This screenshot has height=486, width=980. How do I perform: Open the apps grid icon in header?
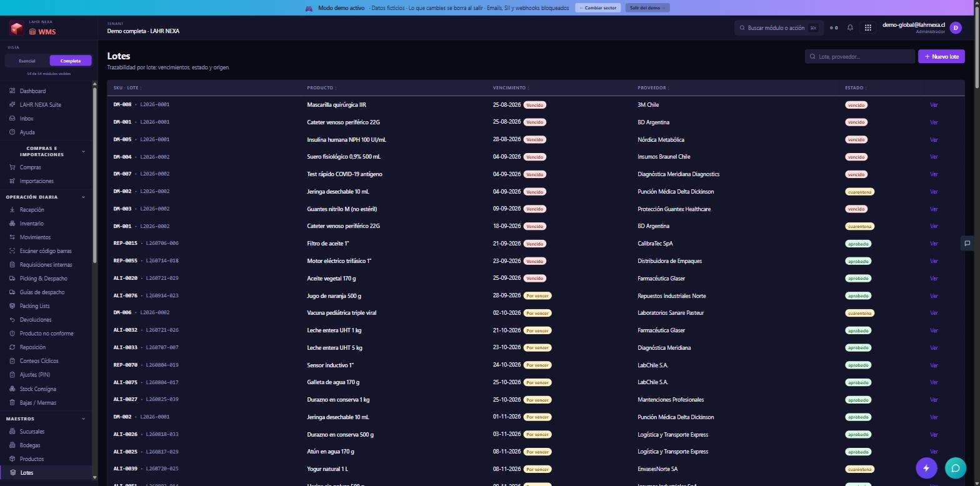click(x=867, y=27)
